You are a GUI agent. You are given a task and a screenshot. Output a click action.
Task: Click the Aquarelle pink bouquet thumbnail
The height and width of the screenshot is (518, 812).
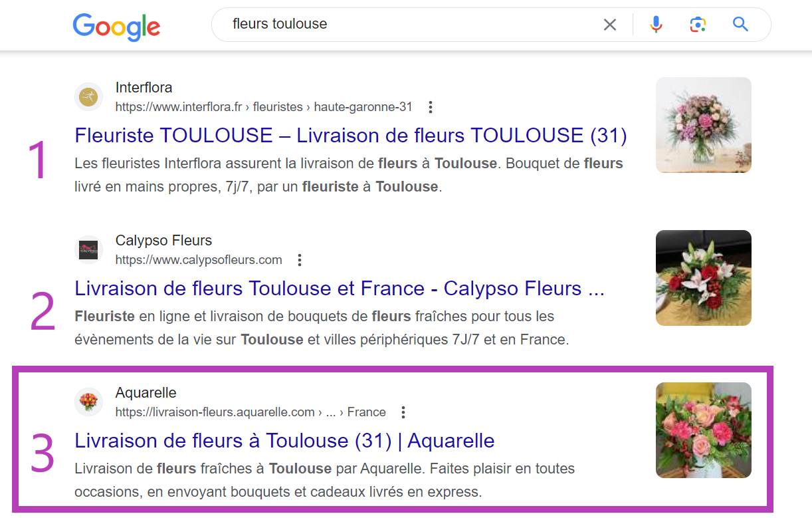tap(703, 430)
